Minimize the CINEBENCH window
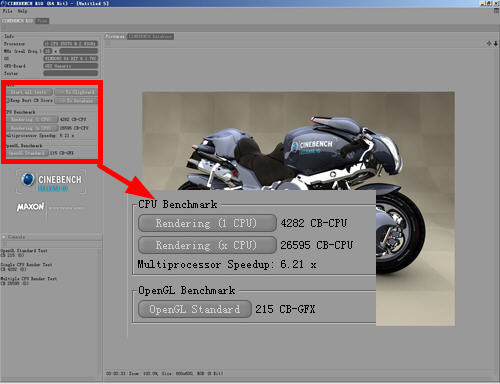500x384 pixels. 482,3
